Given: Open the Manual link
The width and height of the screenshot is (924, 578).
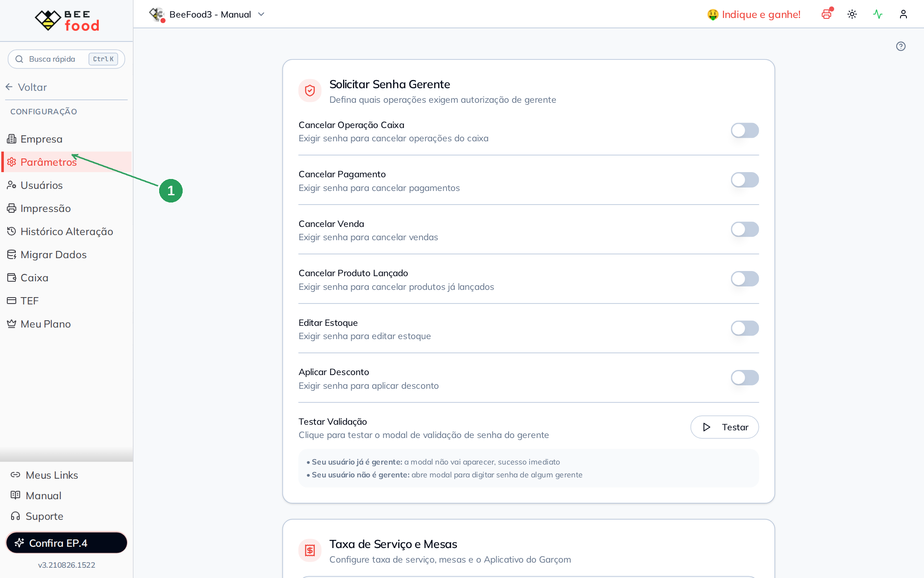Looking at the screenshot, I should point(36,495).
